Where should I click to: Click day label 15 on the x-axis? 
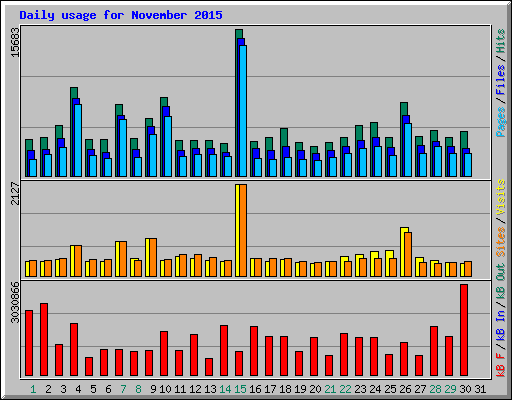(240, 389)
